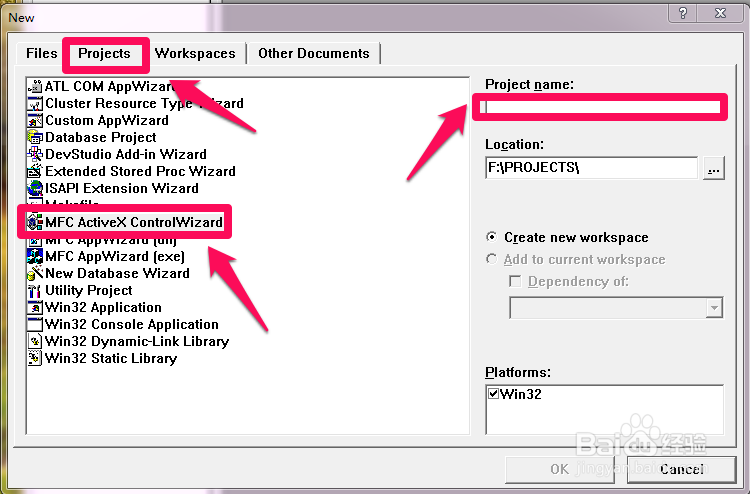Choose Win32 Static Library
Image resolution: width=750 pixels, height=494 pixels.
point(111,359)
